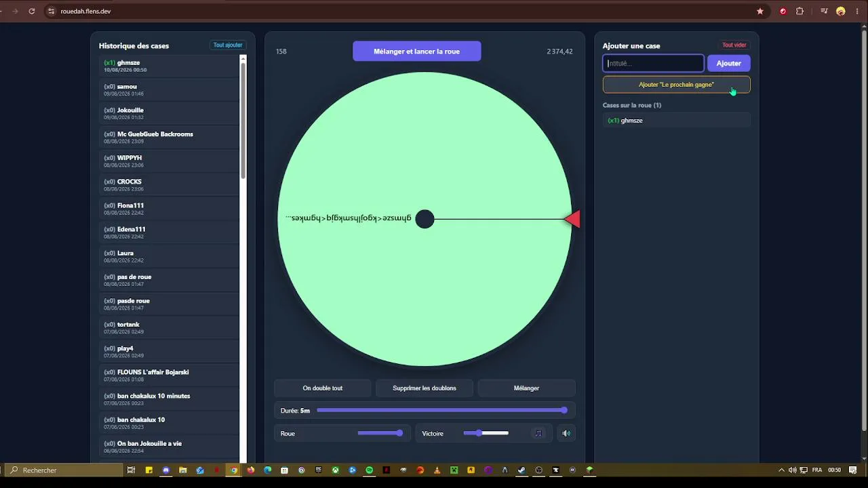Focus the Intitulé text input field

point(654,63)
